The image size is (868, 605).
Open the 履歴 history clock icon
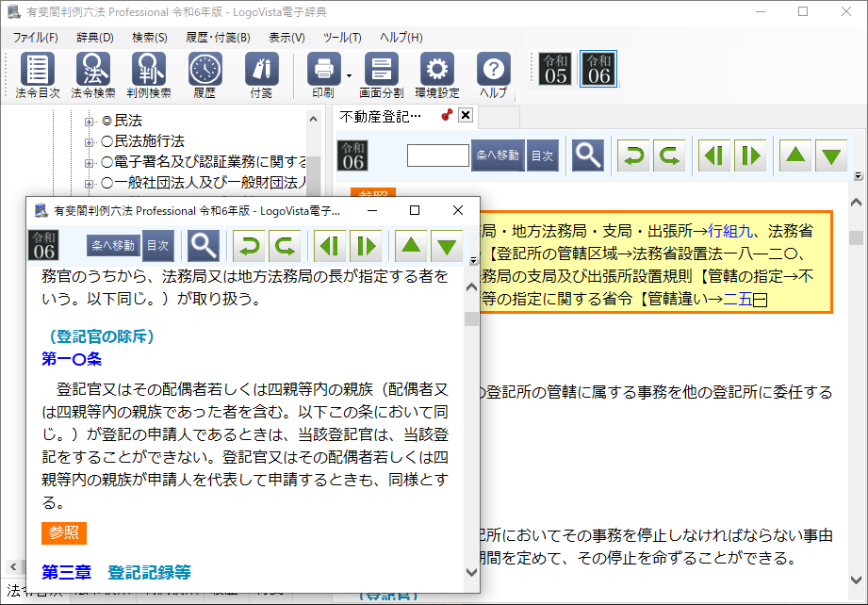[x=205, y=75]
